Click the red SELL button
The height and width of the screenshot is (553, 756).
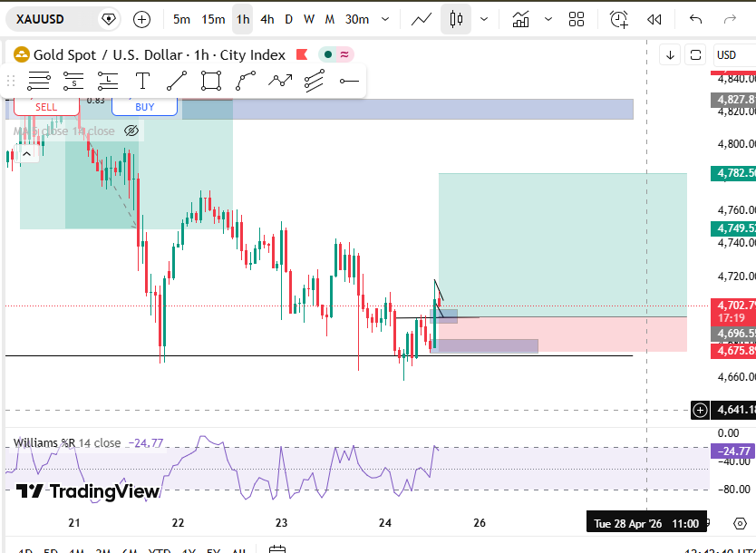[x=46, y=107]
